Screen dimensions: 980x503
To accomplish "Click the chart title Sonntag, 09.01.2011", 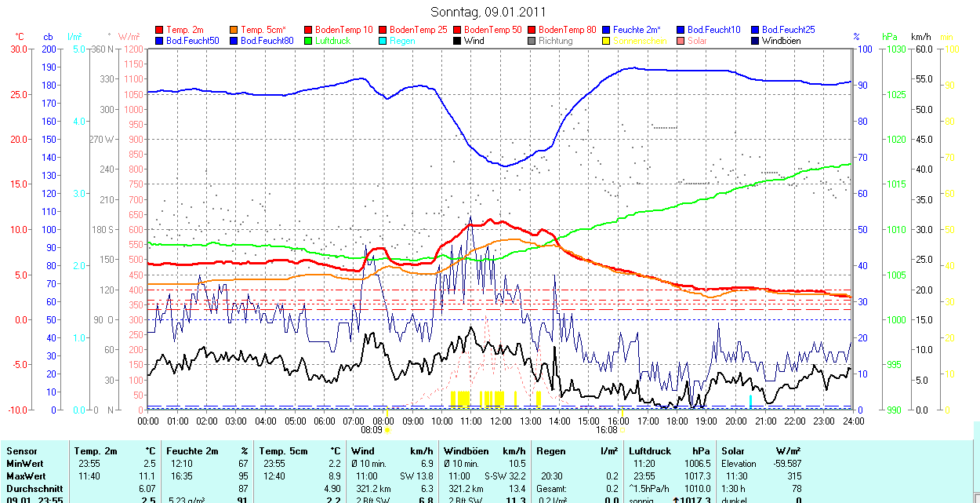I will (x=489, y=12).
